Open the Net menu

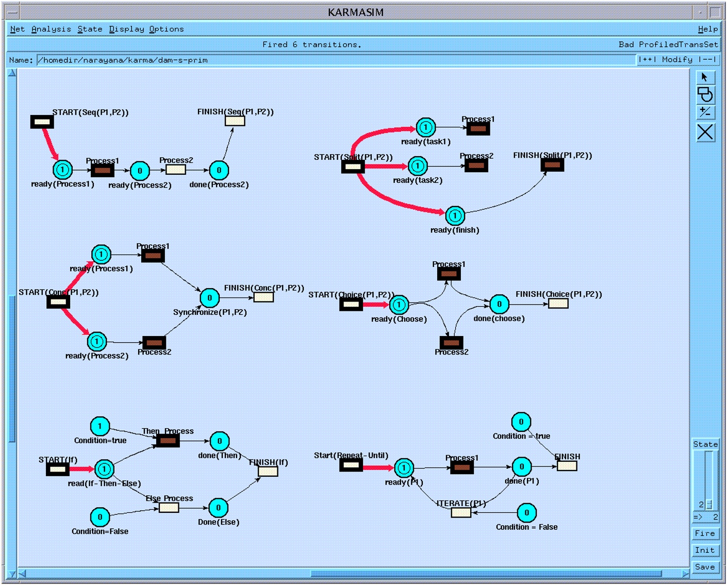(x=17, y=29)
